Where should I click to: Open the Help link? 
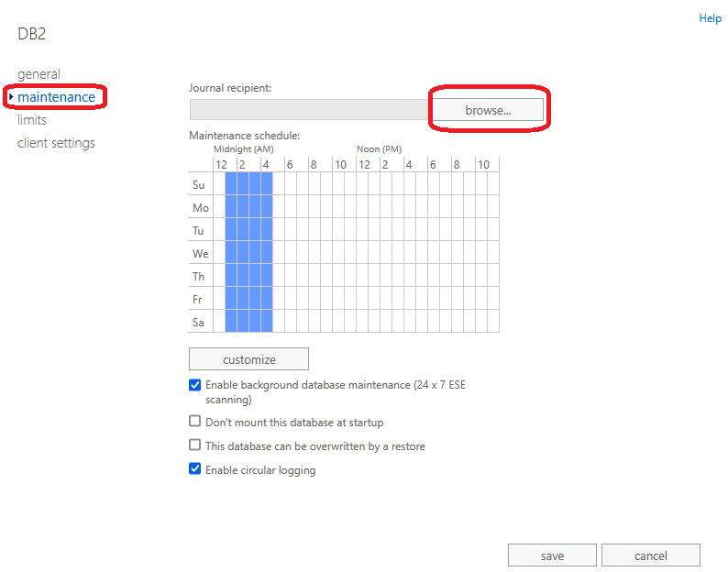(710, 18)
